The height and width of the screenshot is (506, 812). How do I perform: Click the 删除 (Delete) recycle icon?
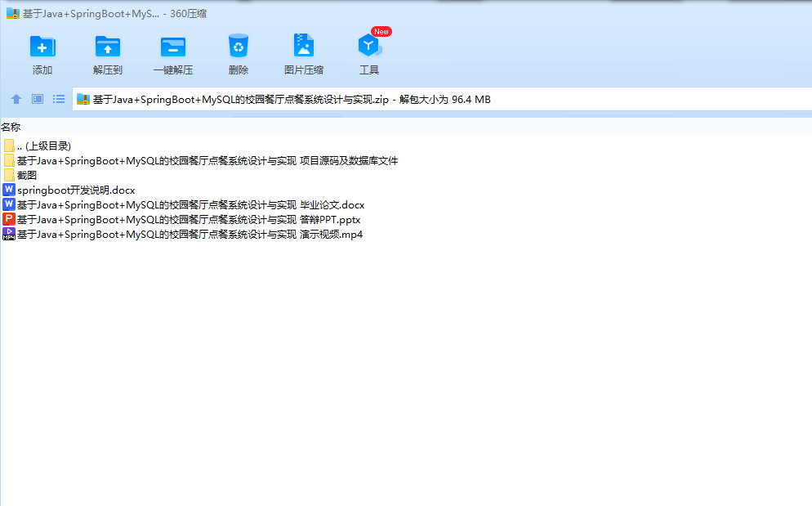239,46
